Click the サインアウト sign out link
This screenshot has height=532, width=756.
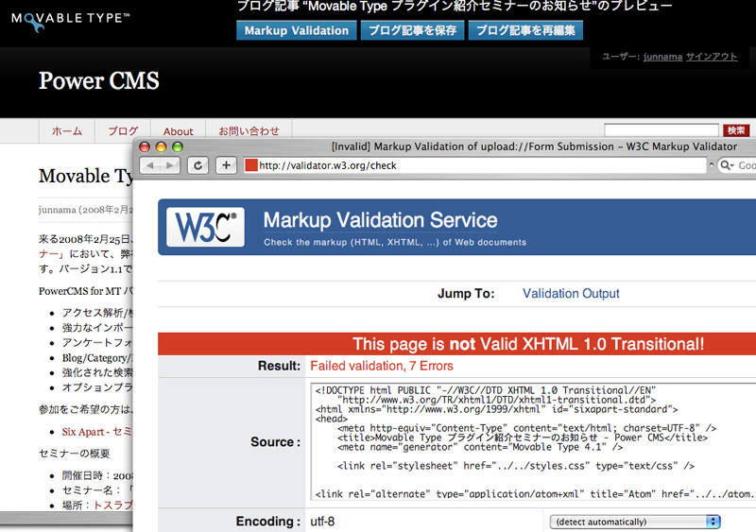coord(712,57)
